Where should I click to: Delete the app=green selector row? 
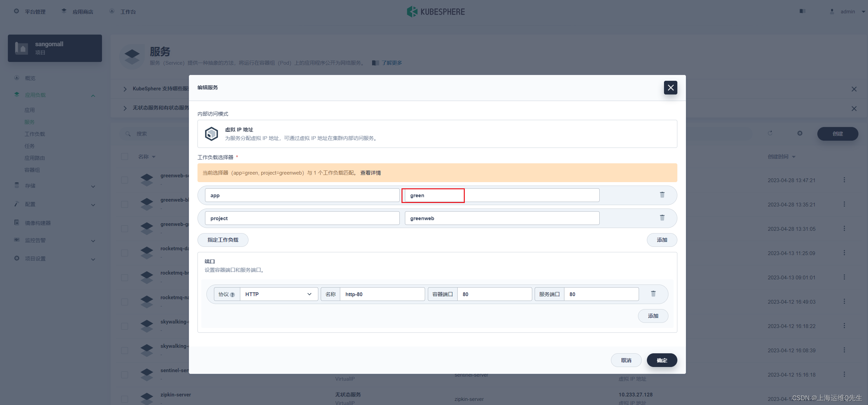point(662,195)
